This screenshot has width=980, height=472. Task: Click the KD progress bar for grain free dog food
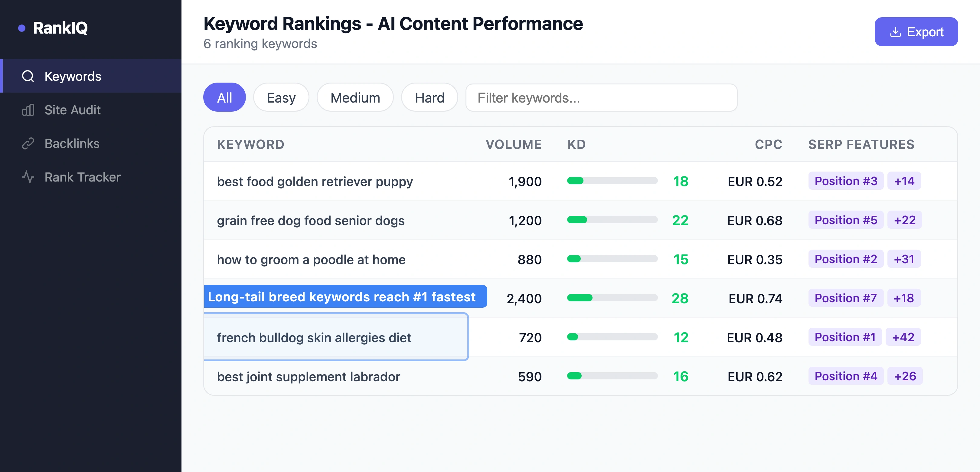tap(612, 220)
